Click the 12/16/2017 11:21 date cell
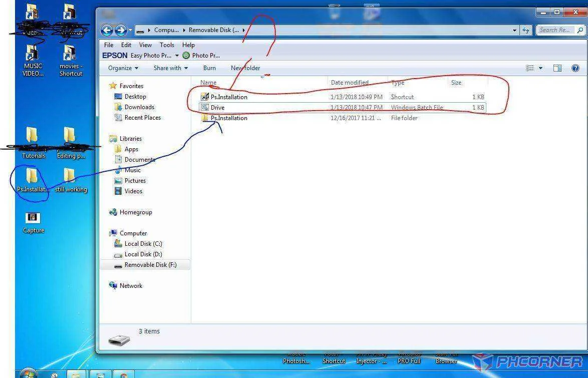The width and height of the screenshot is (588, 378). tap(356, 118)
